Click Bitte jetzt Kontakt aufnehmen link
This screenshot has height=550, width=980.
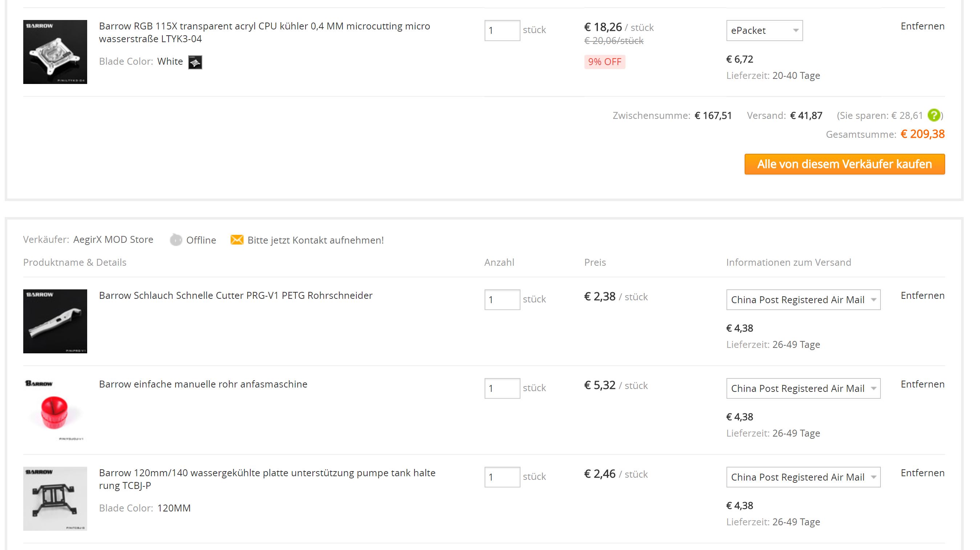[x=315, y=240]
